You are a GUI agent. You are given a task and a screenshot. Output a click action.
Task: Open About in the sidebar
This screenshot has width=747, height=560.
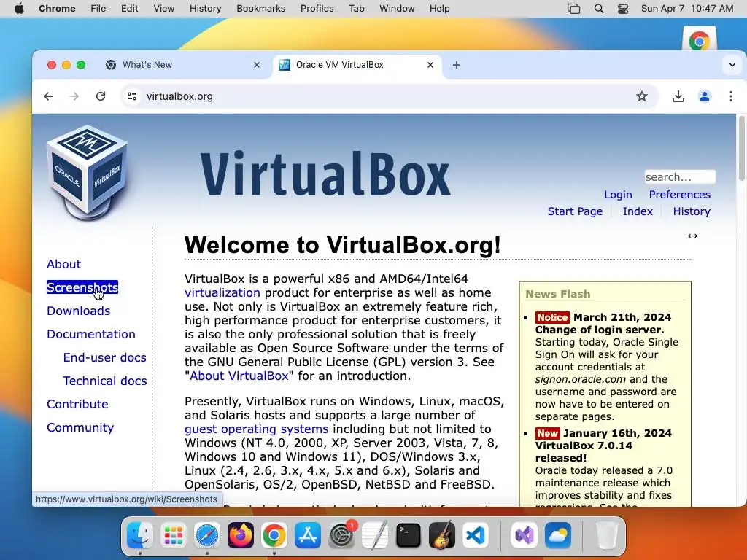tap(64, 264)
